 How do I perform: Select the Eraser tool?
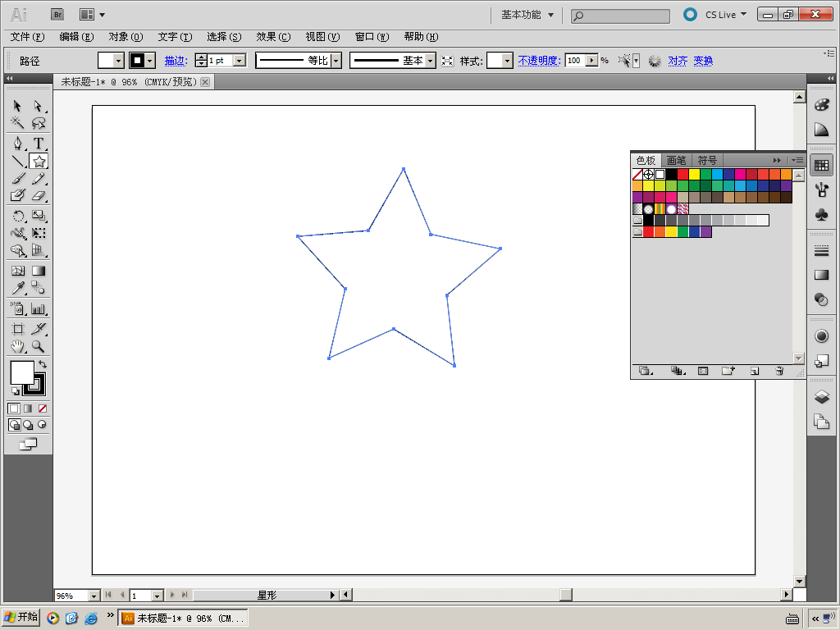click(x=38, y=195)
